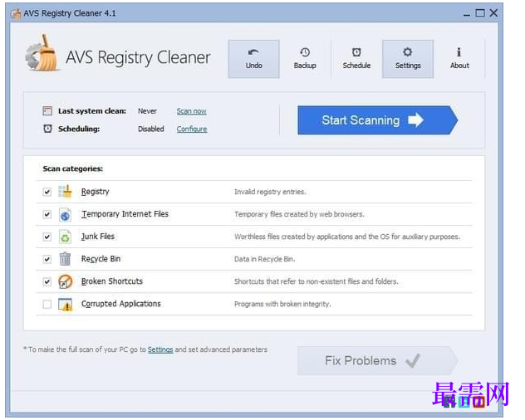The height and width of the screenshot is (420, 525).
Task: Click the AVS Registry Cleaner broom logo
Action: (x=43, y=54)
